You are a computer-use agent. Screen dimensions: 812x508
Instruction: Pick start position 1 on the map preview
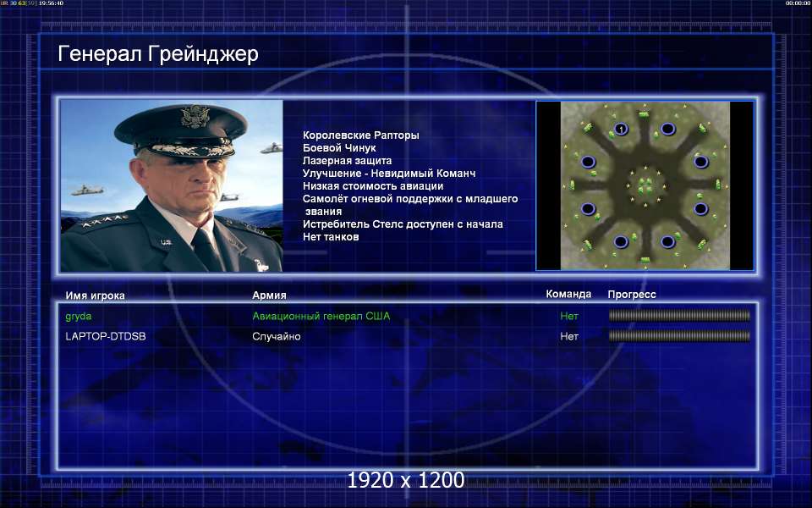coord(621,129)
